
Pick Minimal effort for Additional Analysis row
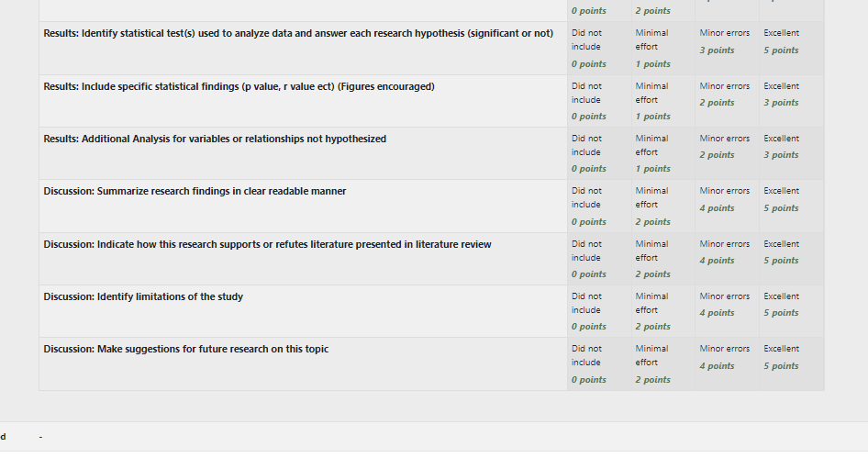[x=663, y=153]
